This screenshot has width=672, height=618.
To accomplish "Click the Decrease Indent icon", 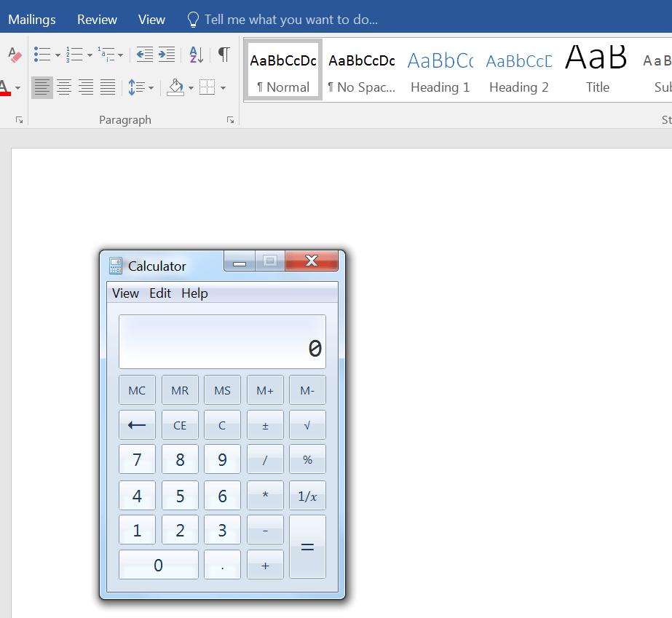I will coord(145,55).
